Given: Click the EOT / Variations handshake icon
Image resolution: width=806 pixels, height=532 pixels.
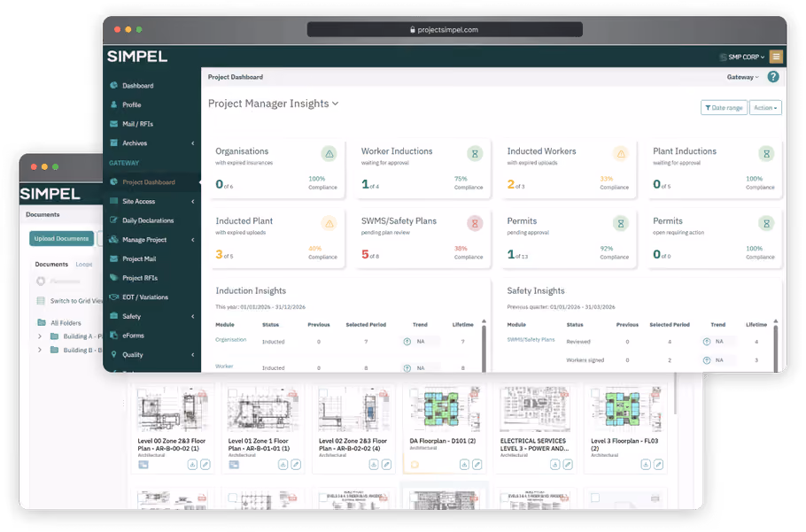Looking at the screenshot, I should tap(114, 297).
